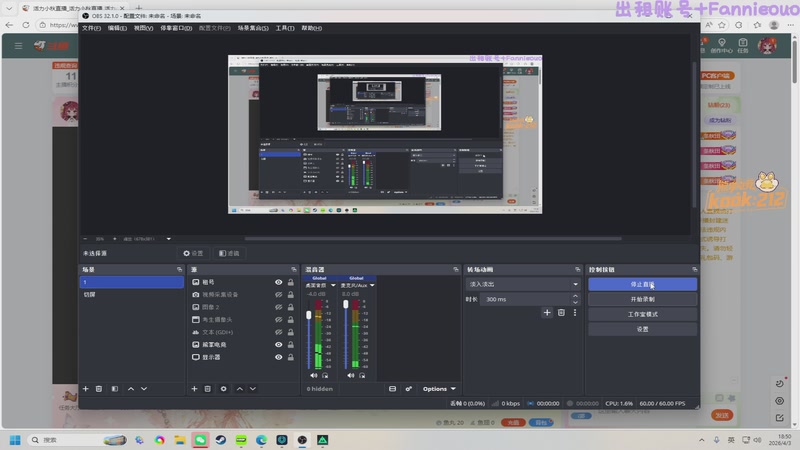Open transition properties three-dot menu
This screenshot has height=450, width=800.
click(x=575, y=312)
